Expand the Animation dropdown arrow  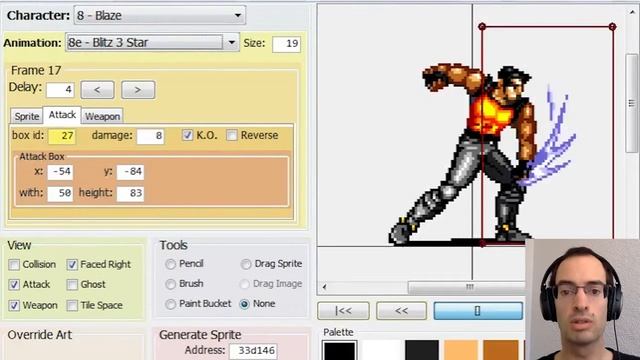pos(231,42)
